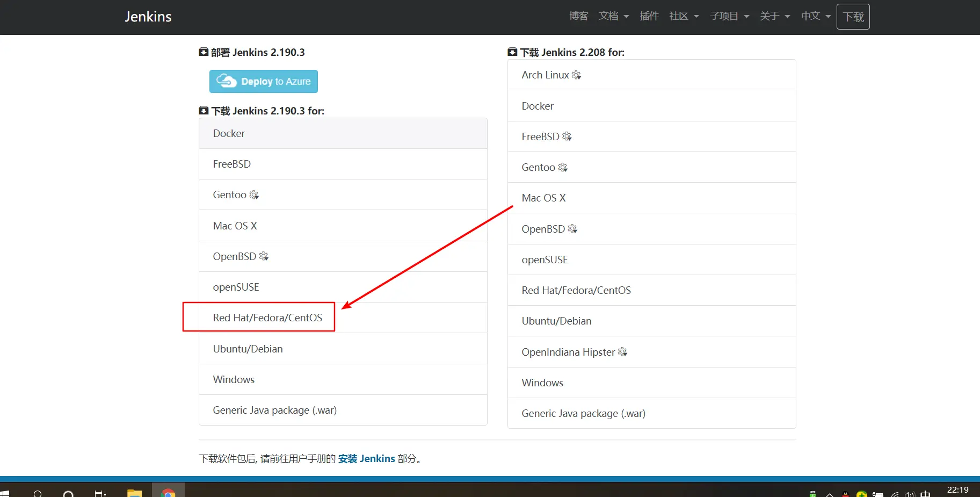980x497 pixels.
Task: Open Red Hat/Fedora/CentOS under Jenkins 2.208
Action: coord(652,290)
